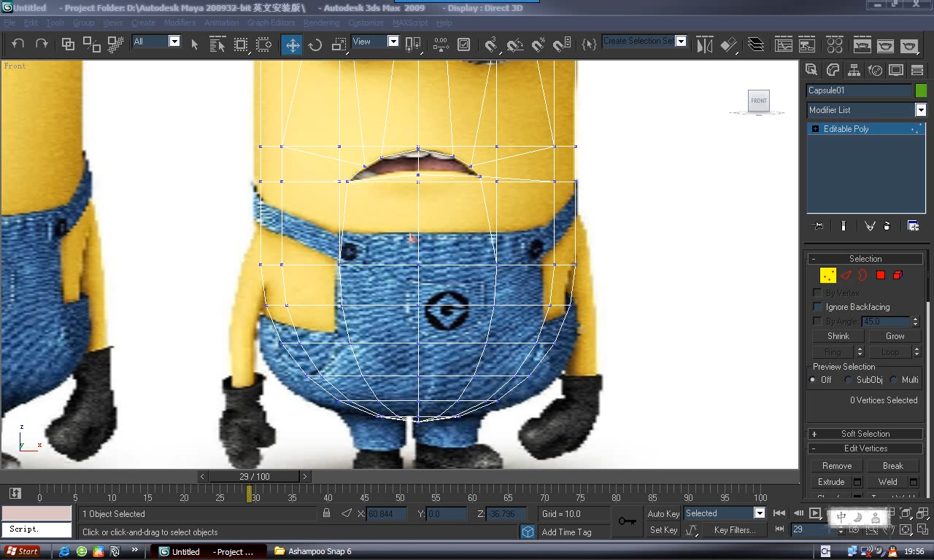This screenshot has height=560, width=934.
Task: Open the Key Filters dialog
Action: (x=734, y=530)
